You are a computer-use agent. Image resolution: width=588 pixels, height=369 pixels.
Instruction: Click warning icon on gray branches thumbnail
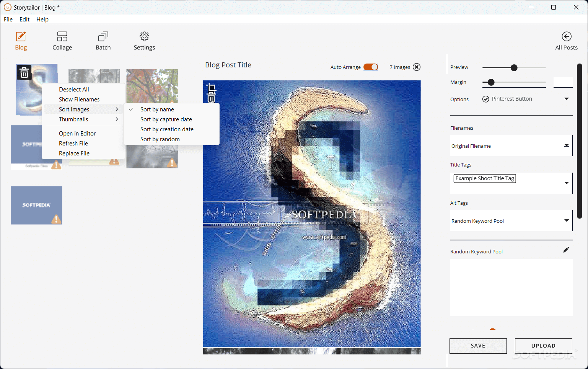pyautogui.click(x=172, y=163)
